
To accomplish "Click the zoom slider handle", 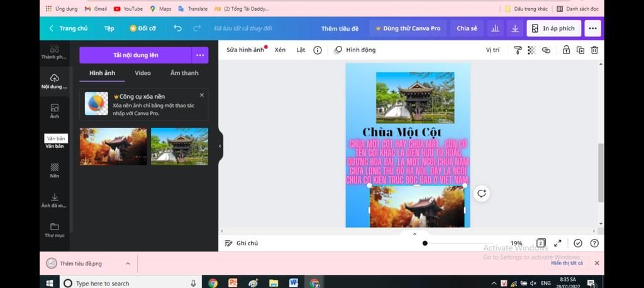I will coord(425,243).
